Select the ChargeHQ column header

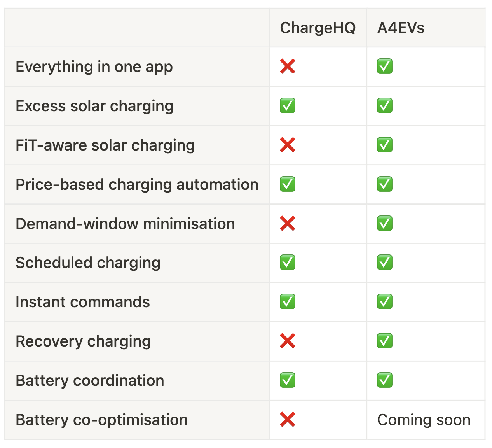coord(318,28)
